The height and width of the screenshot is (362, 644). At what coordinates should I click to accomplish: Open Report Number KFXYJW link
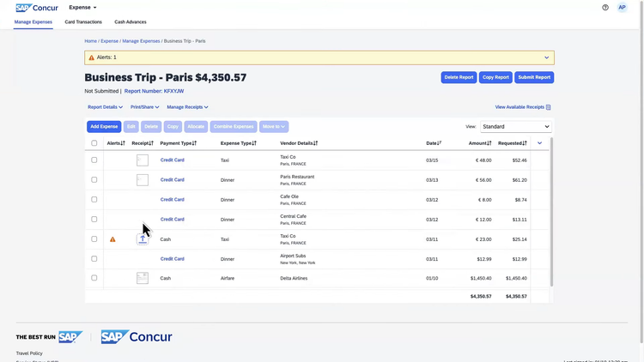(x=154, y=91)
